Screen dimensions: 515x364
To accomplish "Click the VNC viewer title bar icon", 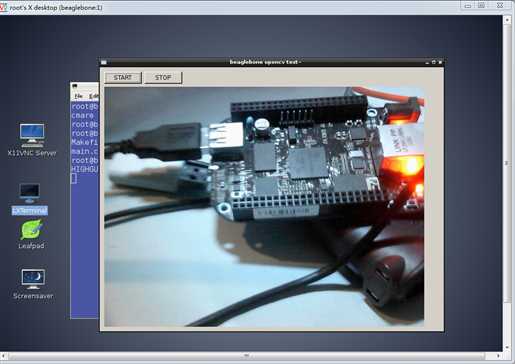I will 3,7.
